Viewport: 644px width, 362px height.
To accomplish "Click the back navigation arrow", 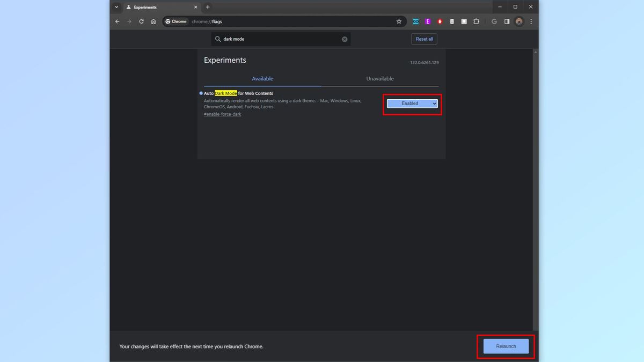I will tap(117, 21).
